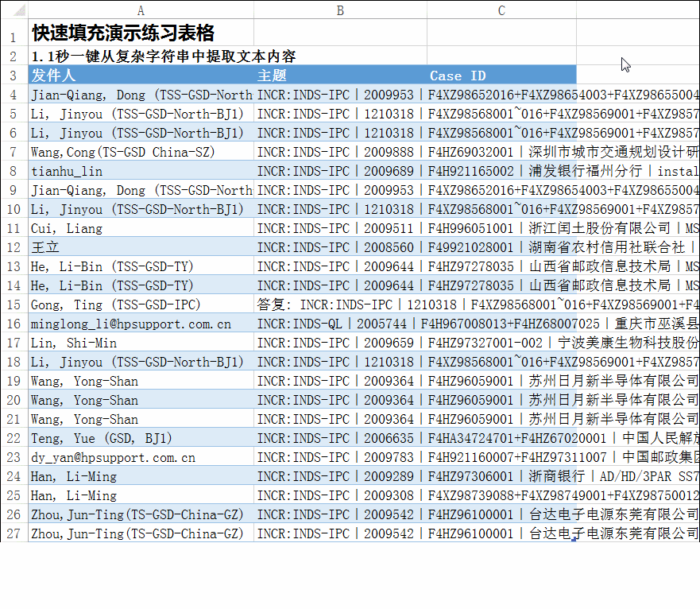The height and width of the screenshot is (609, 700).
Task: Click row 19 subject 苏州日月新半导体
Action: click(x=340, y=381)
